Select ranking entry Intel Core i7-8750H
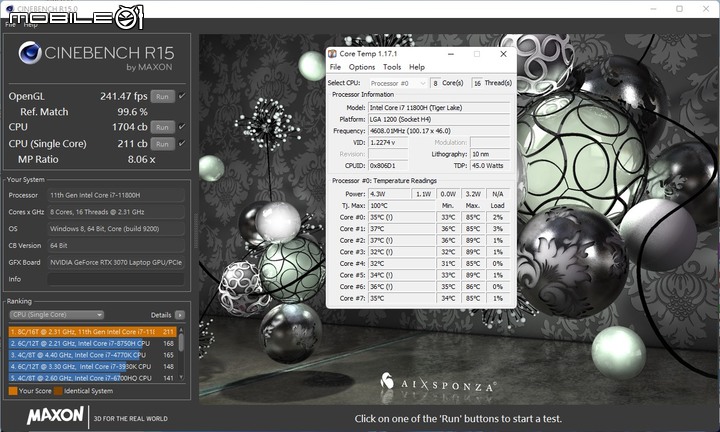720x432 pixels. pyautogui.click(x=92, y=343)
